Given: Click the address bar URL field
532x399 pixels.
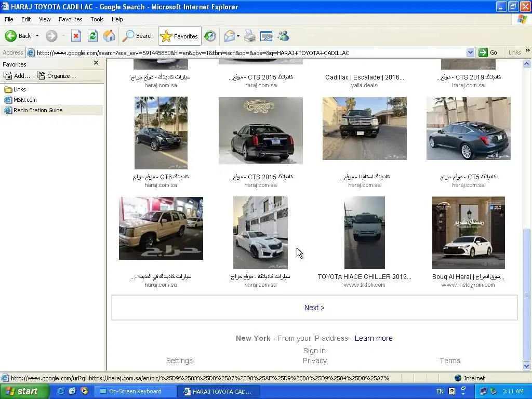Looking at the screenshot, I should click(x=250, y=53).
